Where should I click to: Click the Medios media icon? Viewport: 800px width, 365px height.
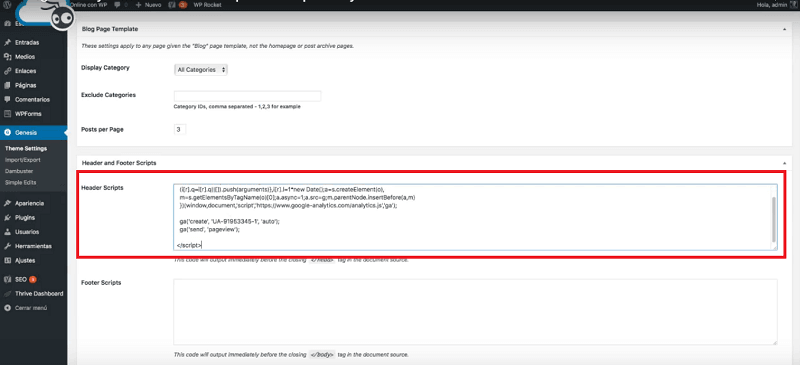coord(7,57)
